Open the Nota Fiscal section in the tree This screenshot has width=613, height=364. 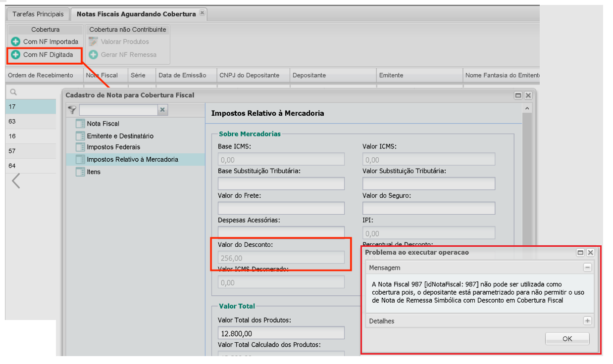pos(103,124)
